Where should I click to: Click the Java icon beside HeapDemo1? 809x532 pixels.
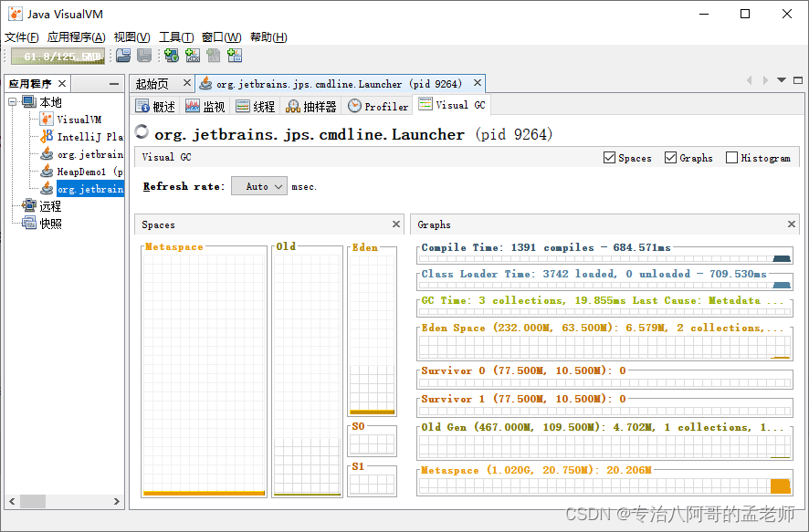coord(47,172)
